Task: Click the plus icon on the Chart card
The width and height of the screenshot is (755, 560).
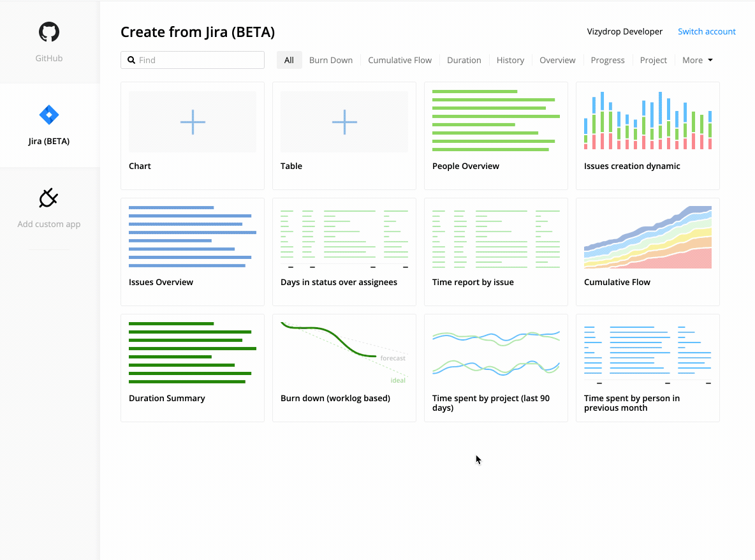Action: click(192, 121)
